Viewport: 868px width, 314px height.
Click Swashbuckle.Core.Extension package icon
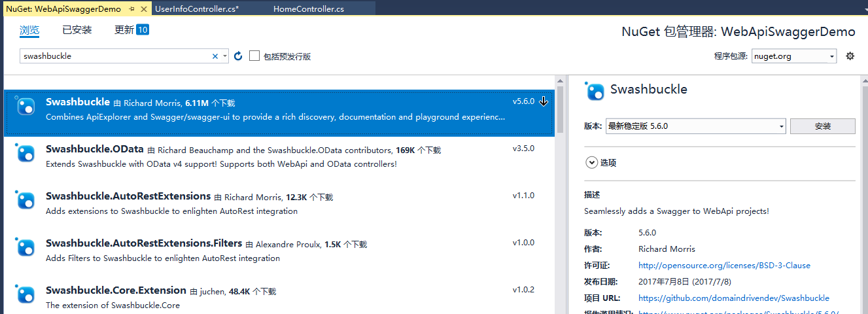pos(25,294)
